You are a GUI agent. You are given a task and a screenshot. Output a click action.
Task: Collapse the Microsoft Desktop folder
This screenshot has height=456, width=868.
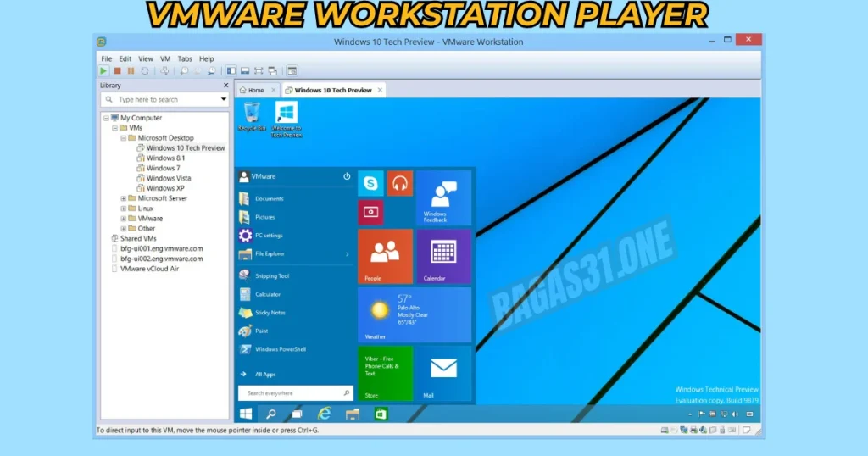124,138
